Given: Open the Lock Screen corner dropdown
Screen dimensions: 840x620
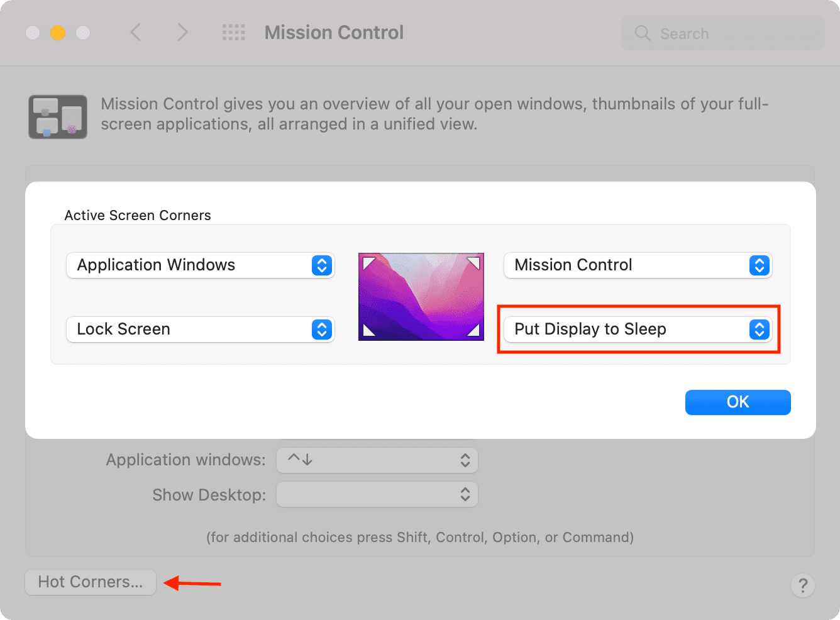Looking at the screenshot, I should coord(200,329).
